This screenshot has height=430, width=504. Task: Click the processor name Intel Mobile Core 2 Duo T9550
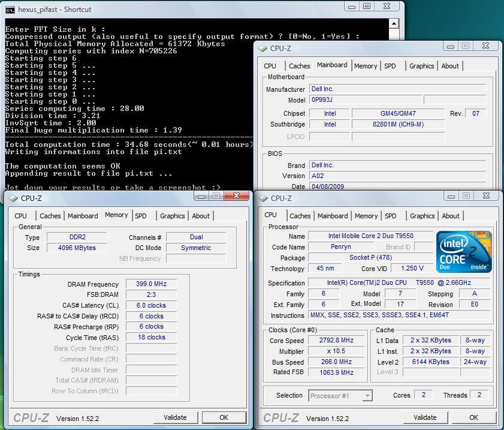click(370, 236)
